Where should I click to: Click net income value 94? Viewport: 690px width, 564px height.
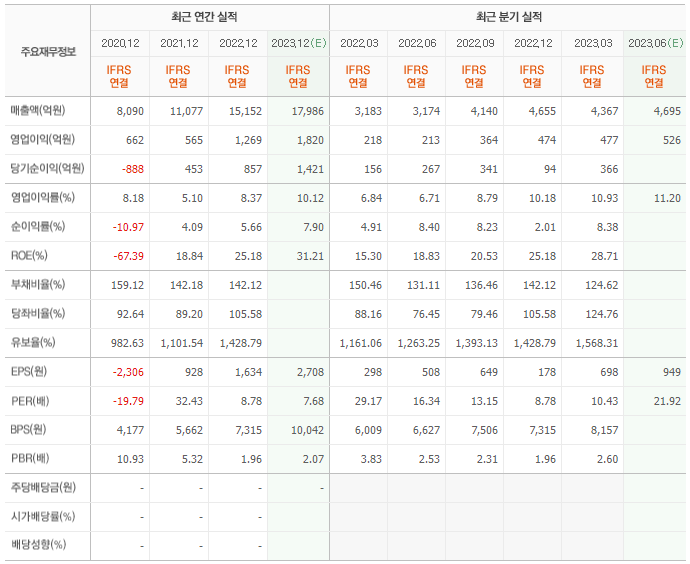click(550, 169)
